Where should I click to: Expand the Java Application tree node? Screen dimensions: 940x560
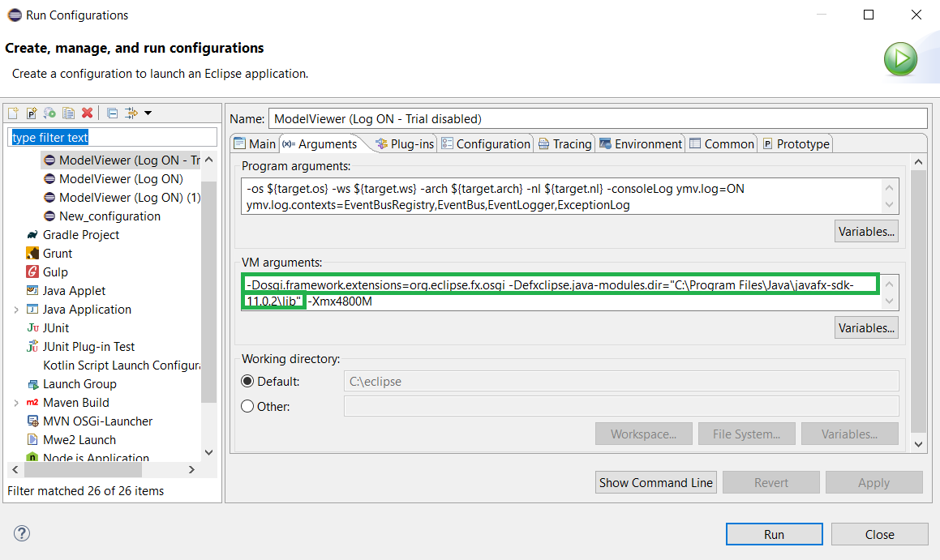[x=14, y=309]
